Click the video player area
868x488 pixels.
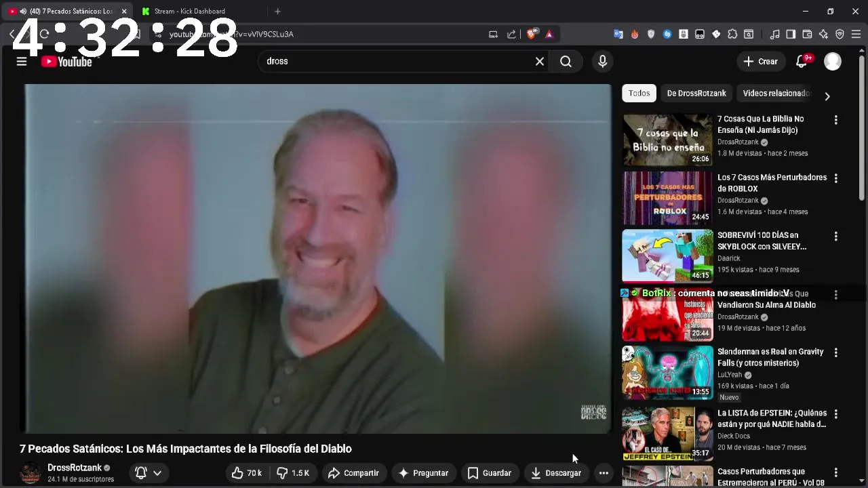(318, 259)
